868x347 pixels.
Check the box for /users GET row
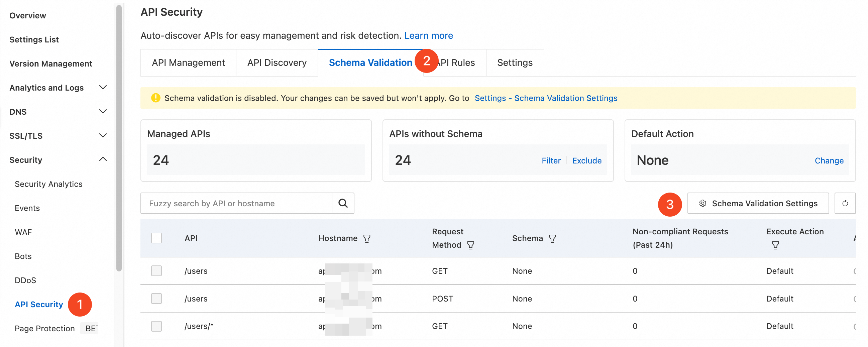click(x=156, y=271)
